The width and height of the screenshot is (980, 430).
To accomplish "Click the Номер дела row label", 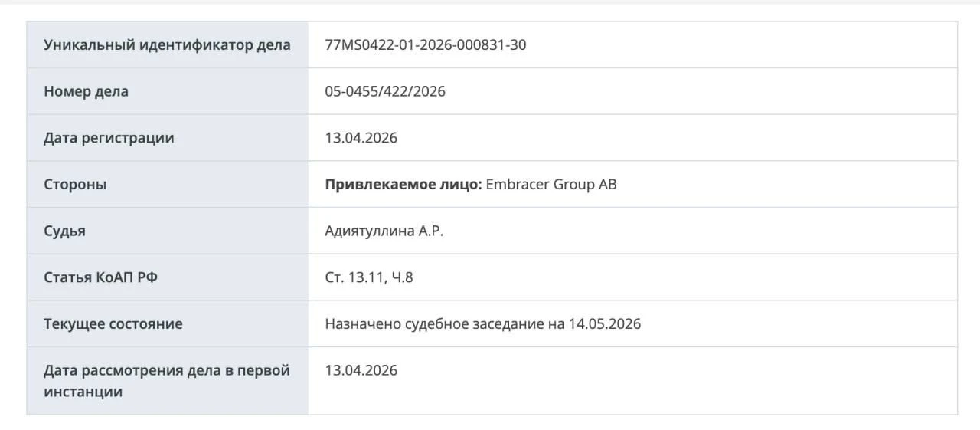I will [x=86, y=91].
